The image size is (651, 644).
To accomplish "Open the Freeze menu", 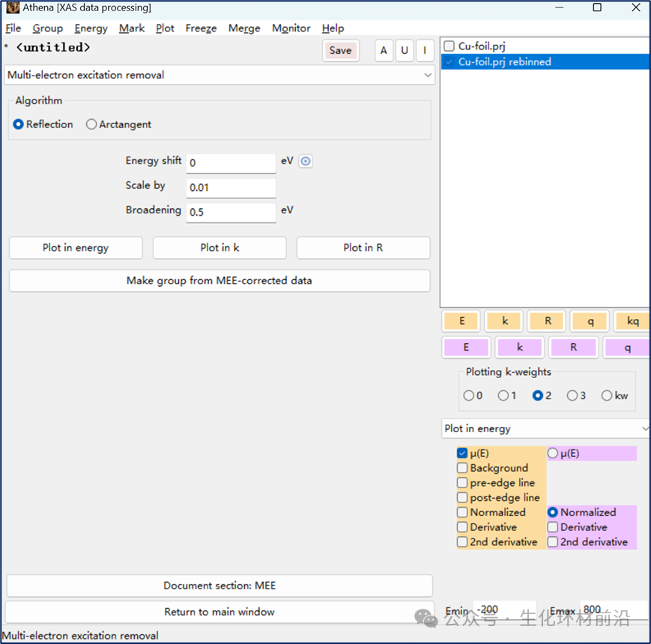I will 201,28.
